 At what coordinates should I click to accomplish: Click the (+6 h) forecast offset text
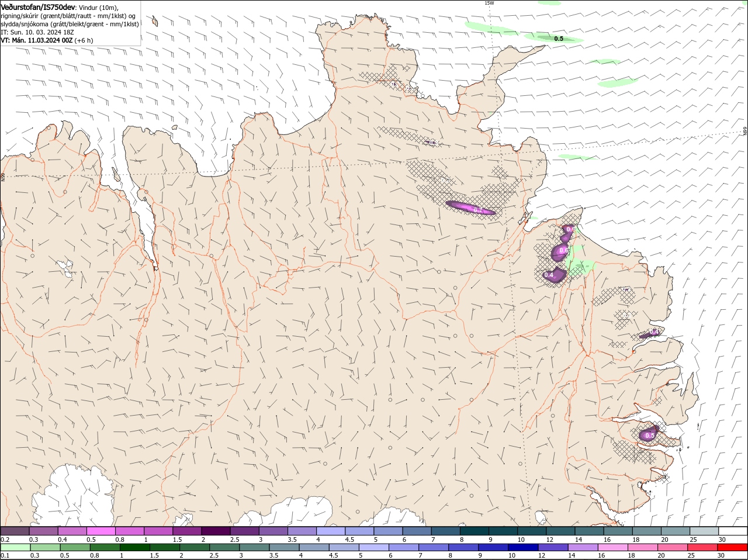coord(84,40)
